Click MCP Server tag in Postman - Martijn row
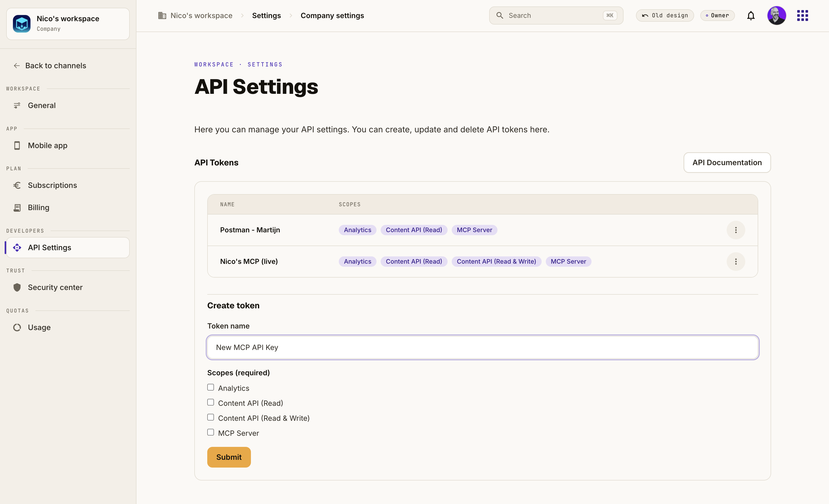The width and height of the screenshot is (829, 504). tap(474, 230)
